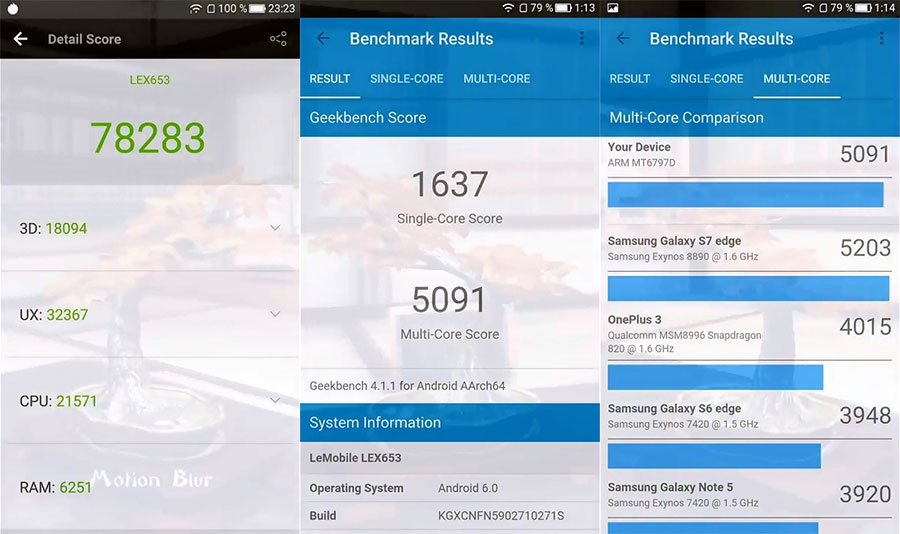Tap Multi-Core Comparison header
The image size is (900, 534).
click(x=750, y=118)
